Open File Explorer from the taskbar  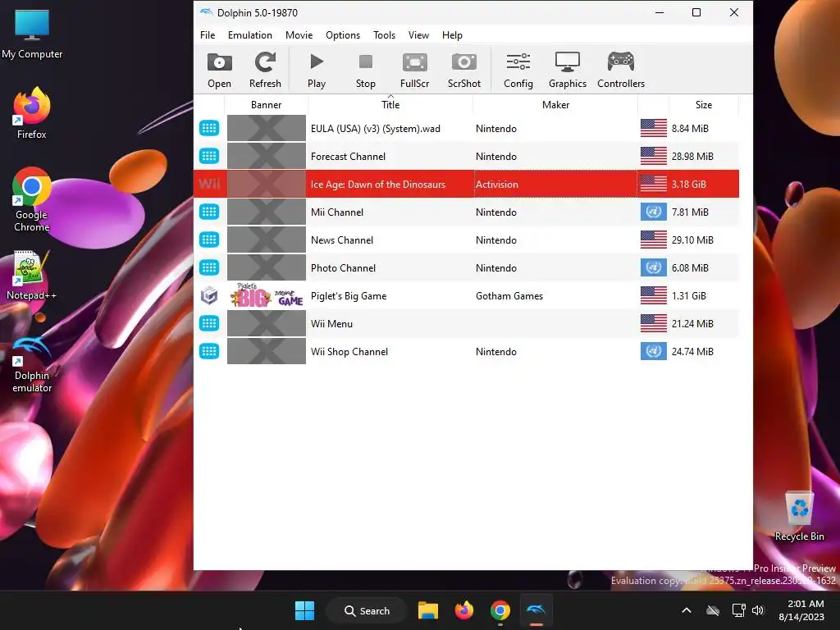tap(428, 610)
